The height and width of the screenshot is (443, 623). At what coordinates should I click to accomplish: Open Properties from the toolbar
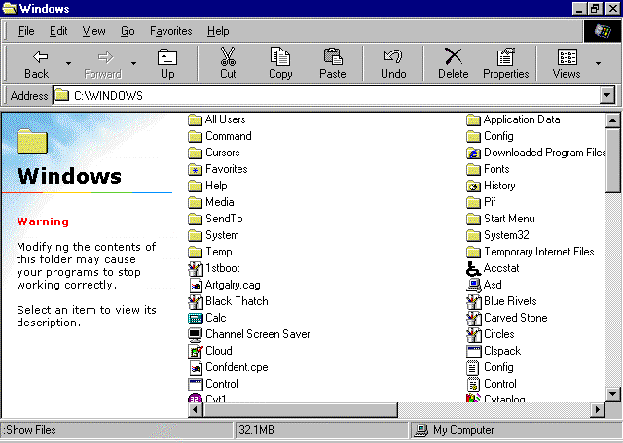pos(506,63)
